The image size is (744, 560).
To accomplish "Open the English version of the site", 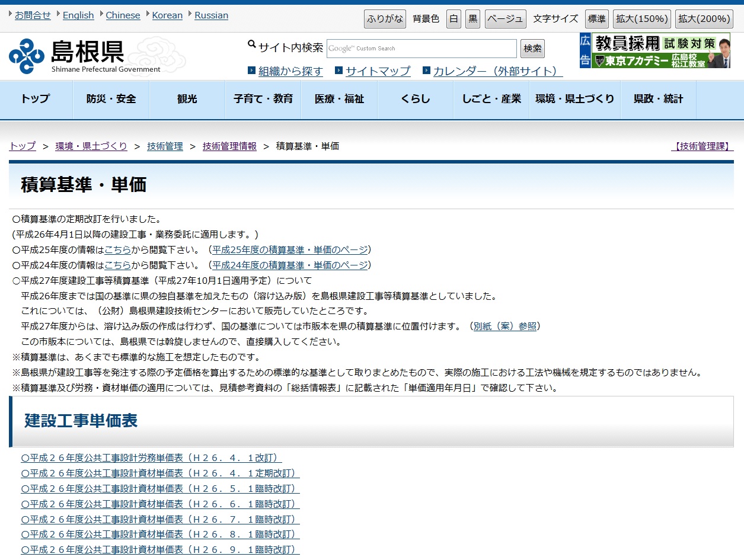I will 78,15.
